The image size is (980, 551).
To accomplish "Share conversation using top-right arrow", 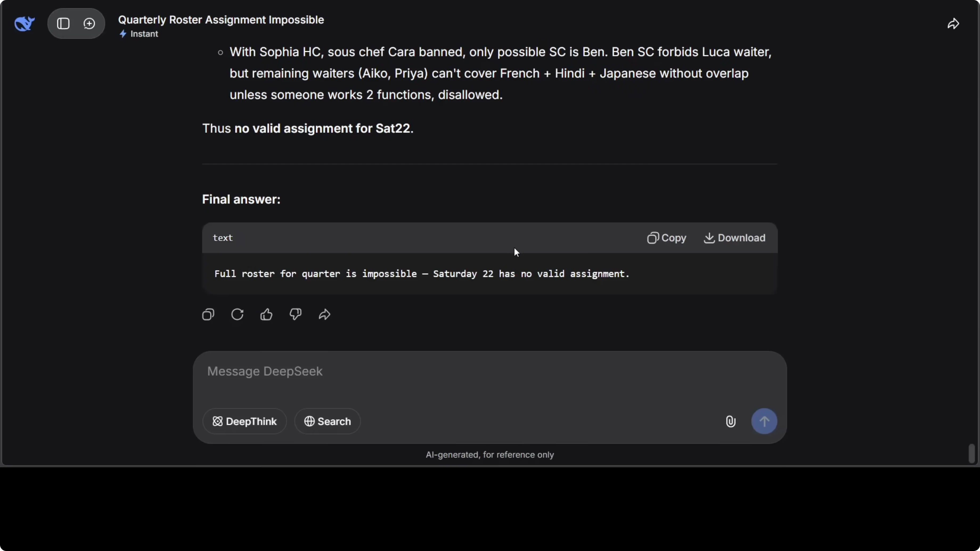I will point(953,24).
